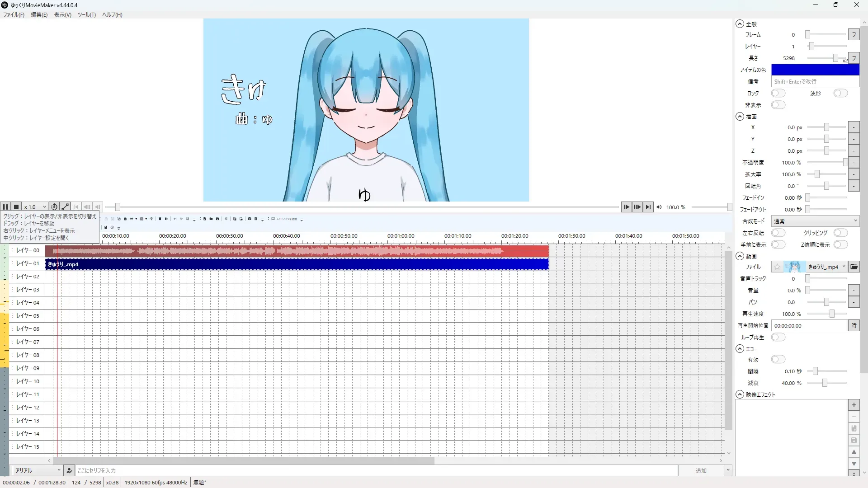Collapse the 描画 (drawing) section

pos(740,117)
